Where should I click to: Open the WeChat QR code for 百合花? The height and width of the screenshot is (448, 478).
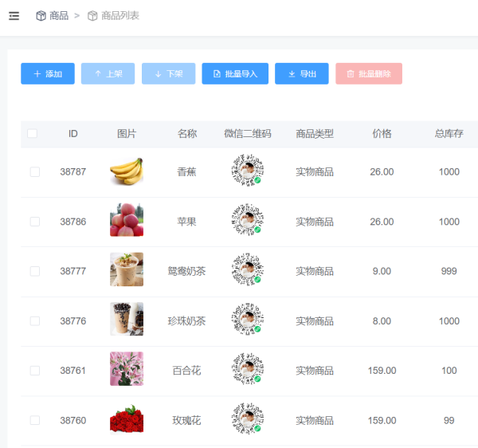coord(247,370)
